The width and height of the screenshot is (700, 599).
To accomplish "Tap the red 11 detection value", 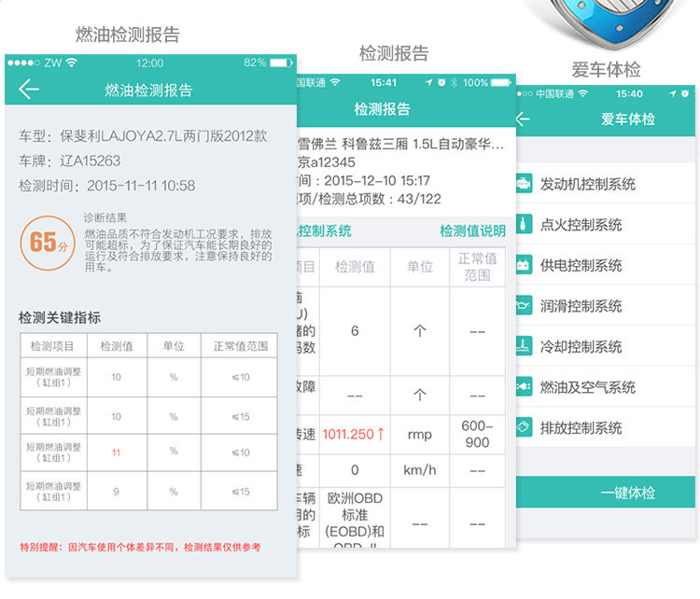I will (x=116, y=453).
